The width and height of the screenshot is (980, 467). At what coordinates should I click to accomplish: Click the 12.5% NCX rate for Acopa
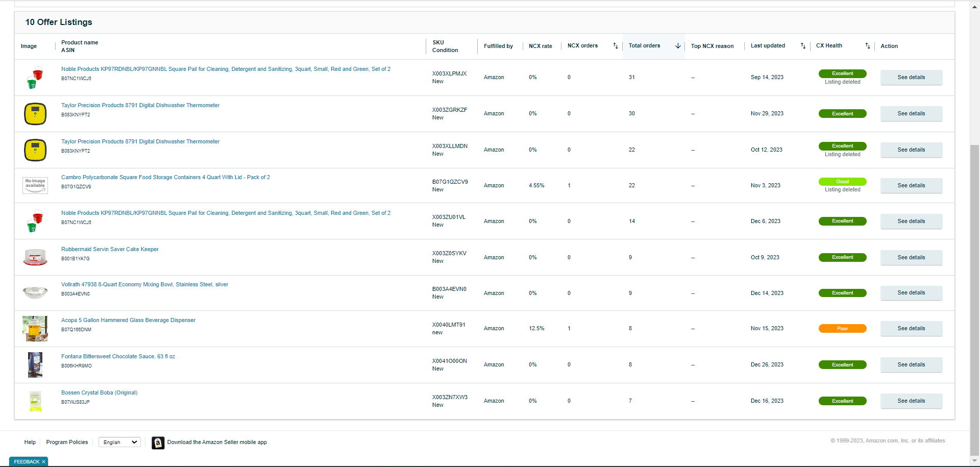536,329
